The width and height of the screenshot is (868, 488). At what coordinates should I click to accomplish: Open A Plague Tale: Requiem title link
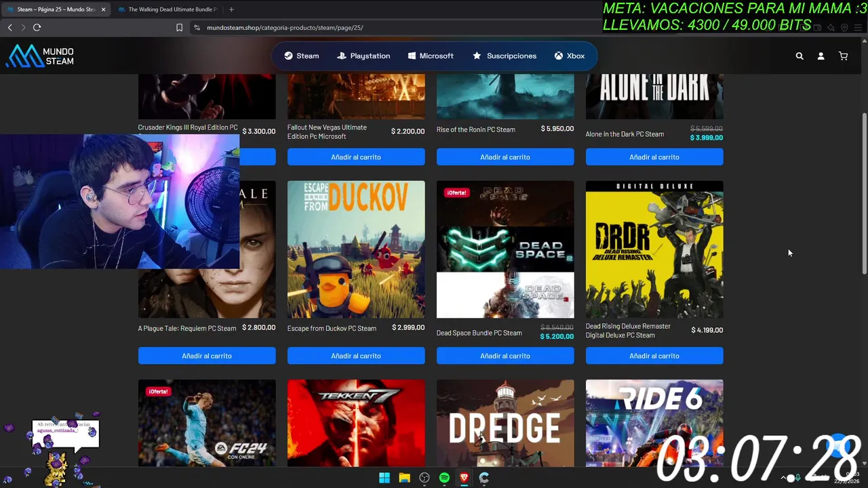click(187, 329)
